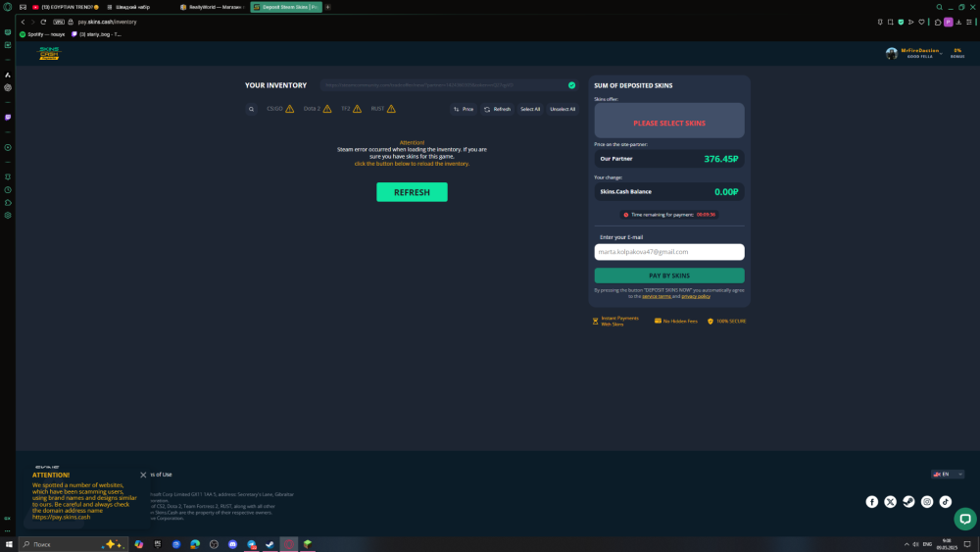The image size is (980, 552).
Task: Open the downloads icon
Action: 958,22
